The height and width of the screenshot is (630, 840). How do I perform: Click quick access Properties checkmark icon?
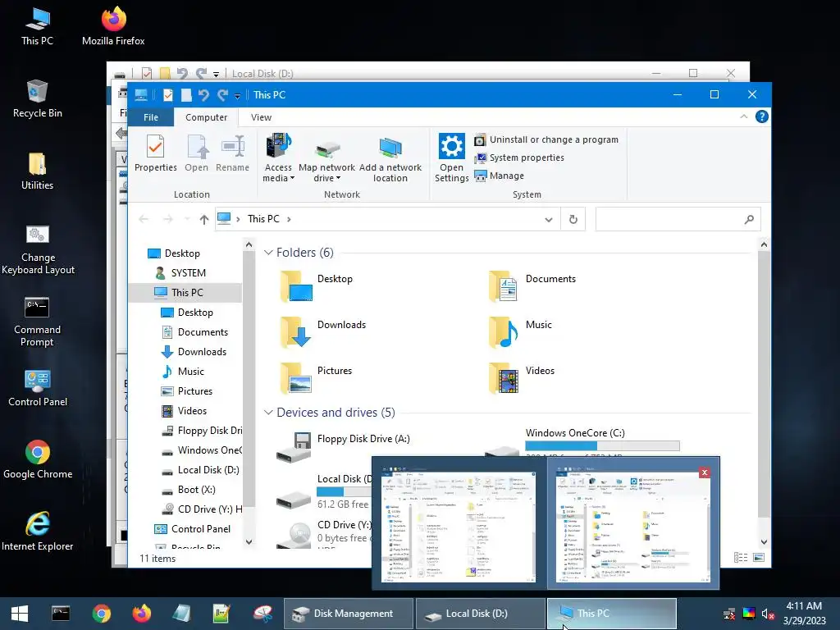point(167,95)
